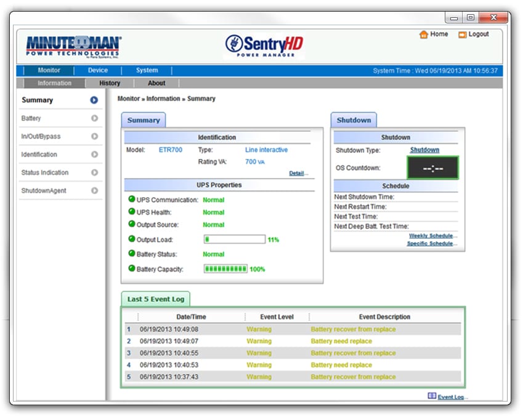The height and width of the screenshot is (420, 523).
Task: Click the green status dot for Battery Capacity
Action: (132, 268)
